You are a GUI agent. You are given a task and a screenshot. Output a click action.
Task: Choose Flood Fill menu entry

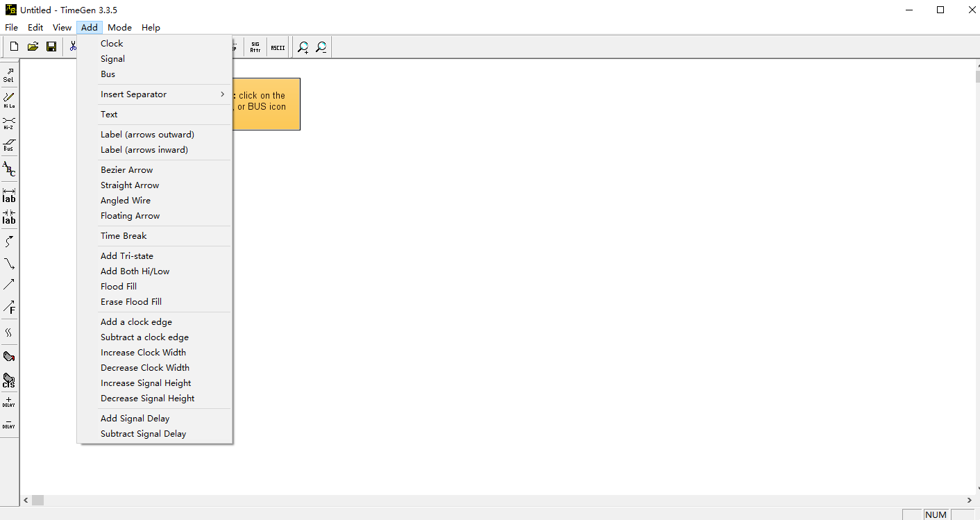pyautogui.click(x=155, y=287)
